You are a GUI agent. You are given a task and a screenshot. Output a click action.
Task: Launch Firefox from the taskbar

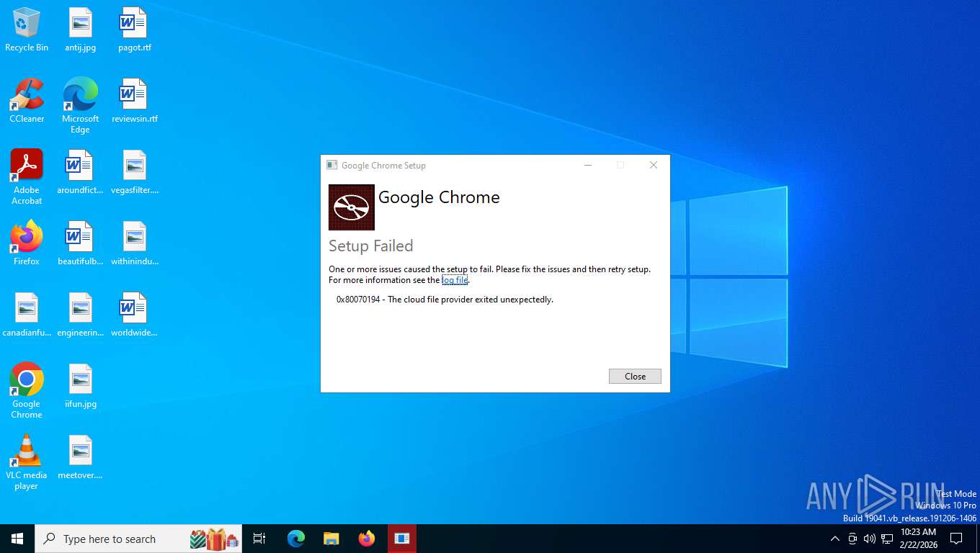tap(367, 539)
